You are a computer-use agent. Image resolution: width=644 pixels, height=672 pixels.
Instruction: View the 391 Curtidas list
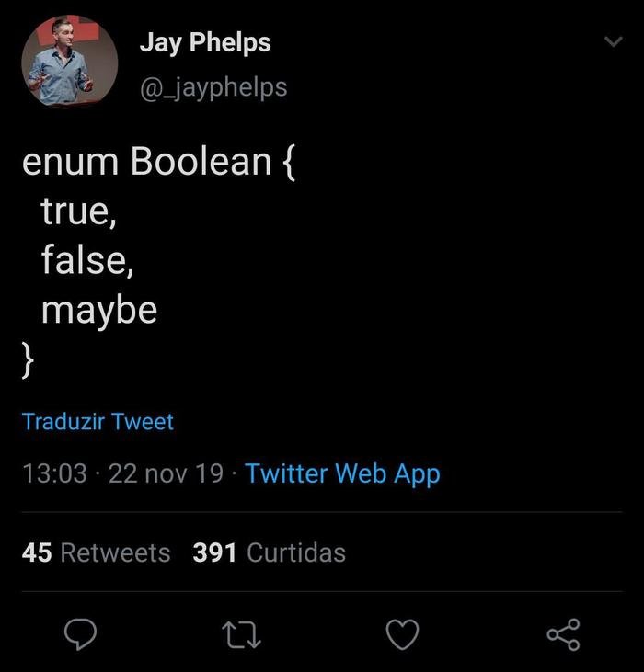click(269, 552)
